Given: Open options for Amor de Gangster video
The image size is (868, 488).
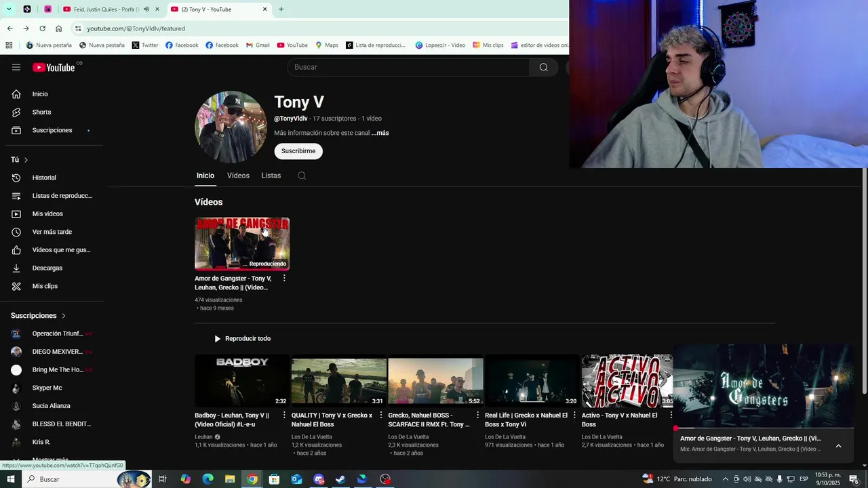Looking at the screenshot, I should pyautogui.click(x=284, y=278).
